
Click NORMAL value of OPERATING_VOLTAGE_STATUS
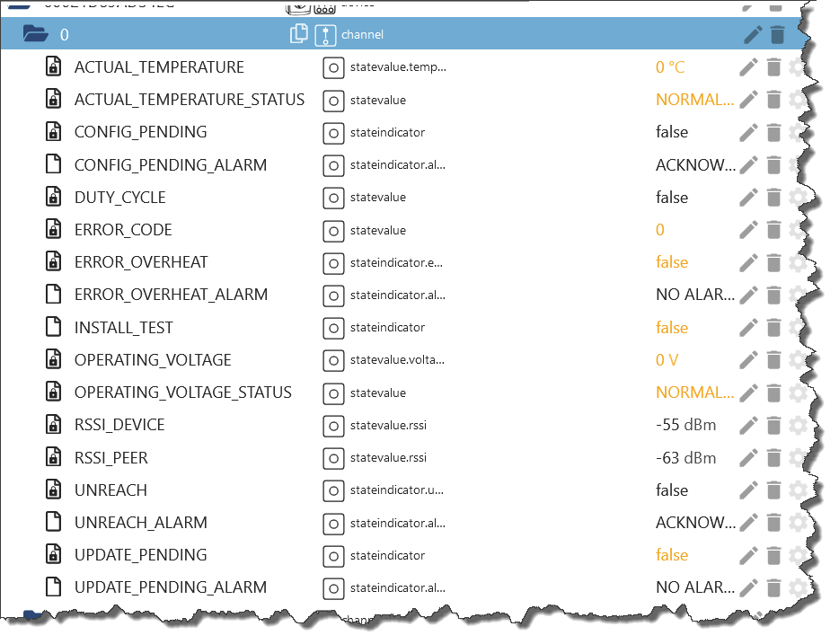[694, 393]
